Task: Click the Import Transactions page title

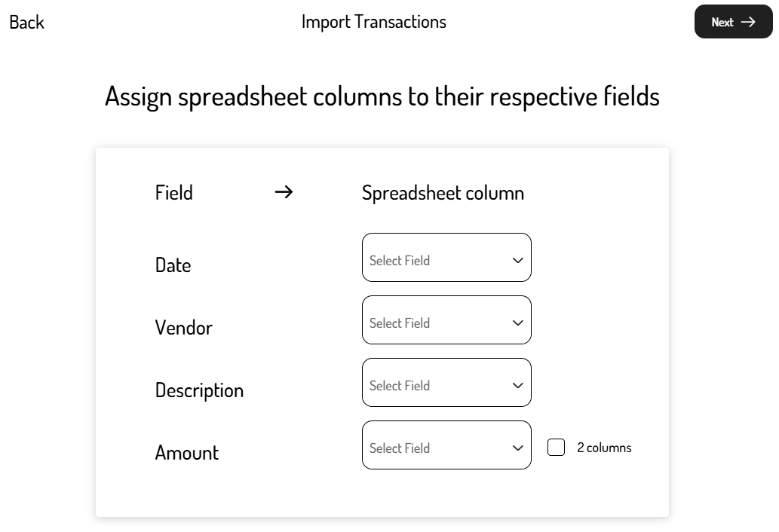Action: coord(373,22)
